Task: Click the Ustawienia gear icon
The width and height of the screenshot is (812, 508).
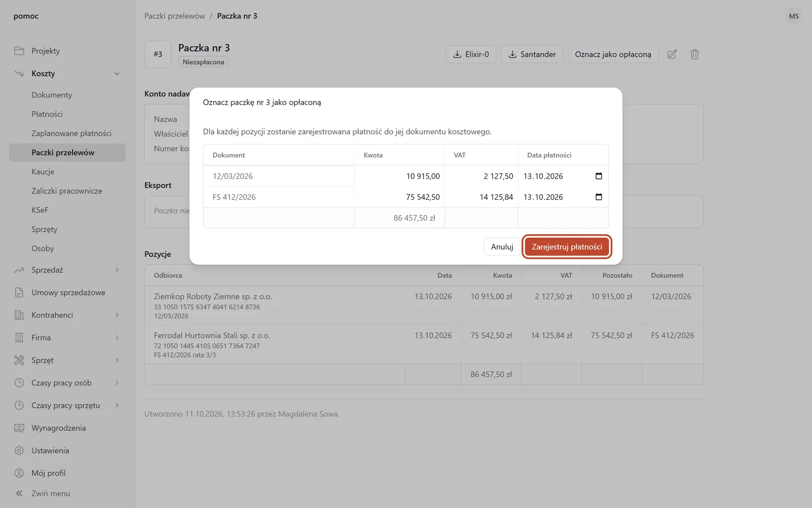Action: (x=19, y=450)
